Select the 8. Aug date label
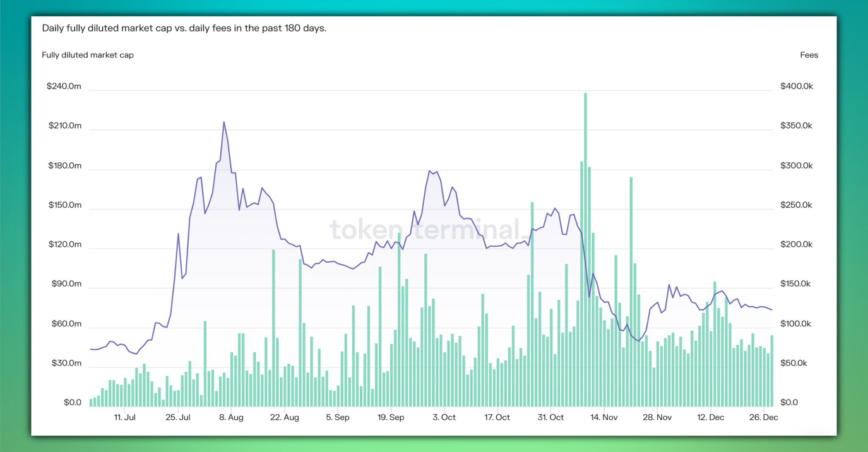This screenshot has height=452, width=868. coord(231,417)
